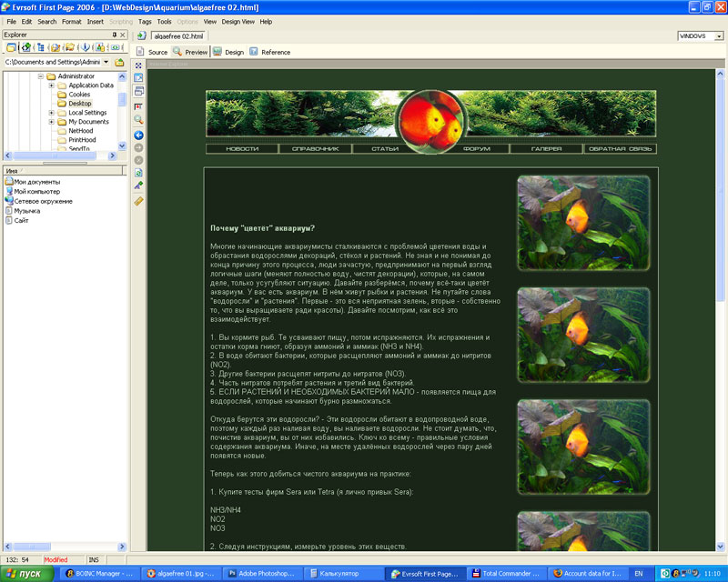Click the file path input field
The height and width of the screenshot is (582, 728).
[53, 62]
